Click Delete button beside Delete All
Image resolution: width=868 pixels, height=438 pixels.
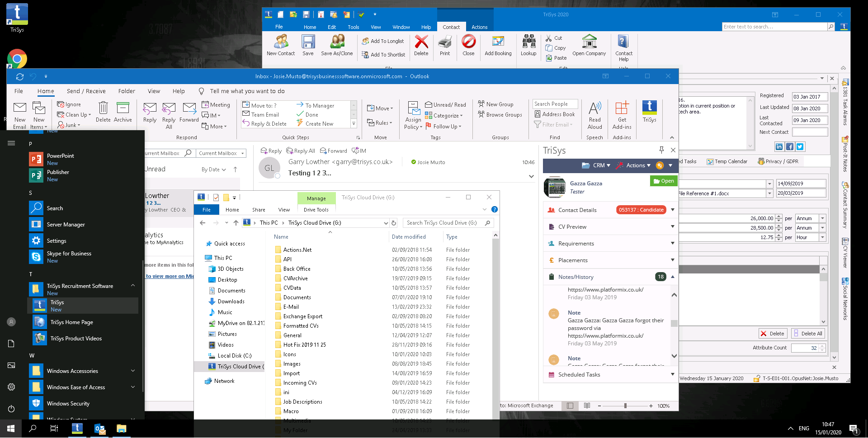pyautogui.click(x=773, y=334)
